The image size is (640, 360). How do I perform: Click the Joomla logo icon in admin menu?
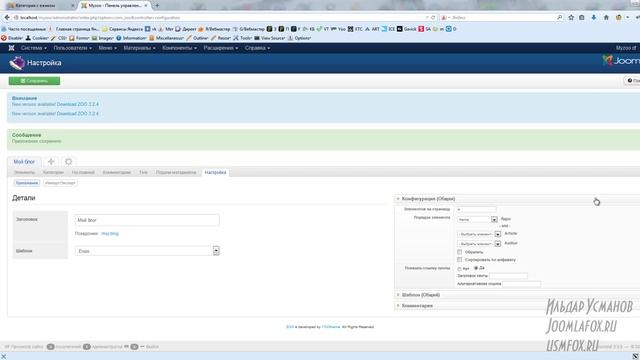[11, 48]
